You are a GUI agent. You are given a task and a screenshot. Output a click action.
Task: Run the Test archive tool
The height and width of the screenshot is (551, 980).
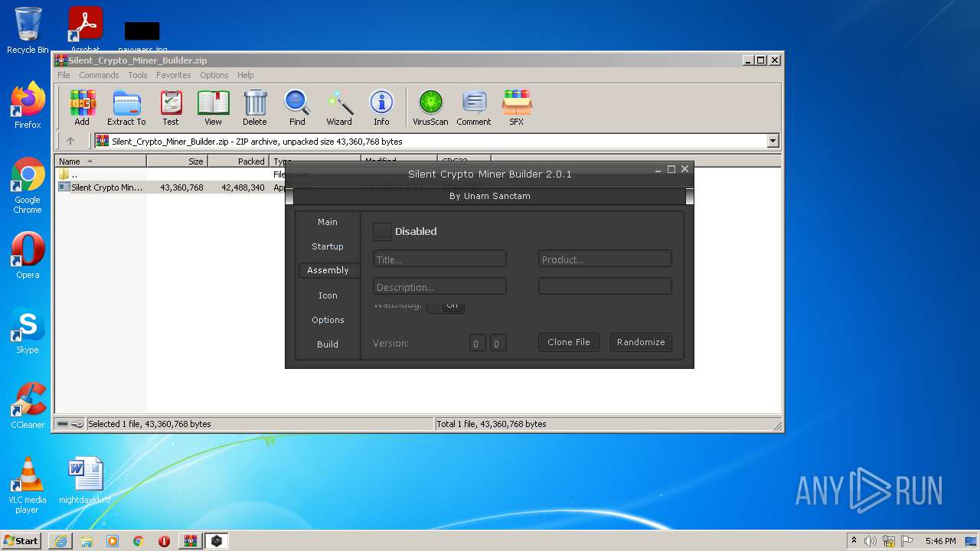171,107
